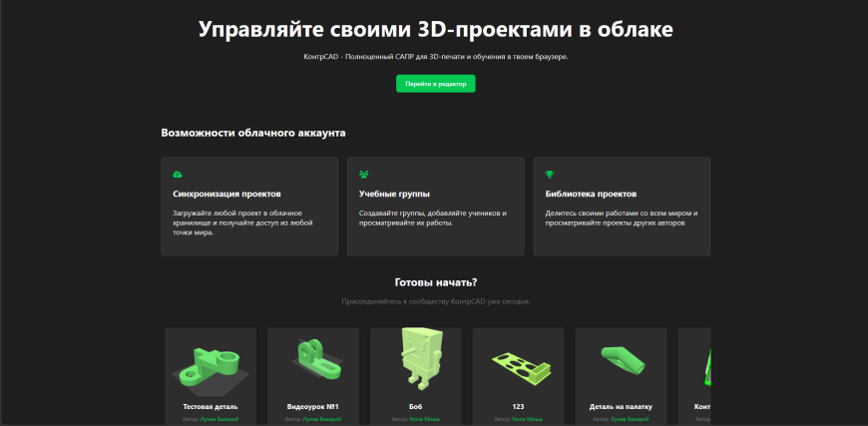Click the Тестовая деталь project title
The image size is (868, 426).
tap(211, 407)
